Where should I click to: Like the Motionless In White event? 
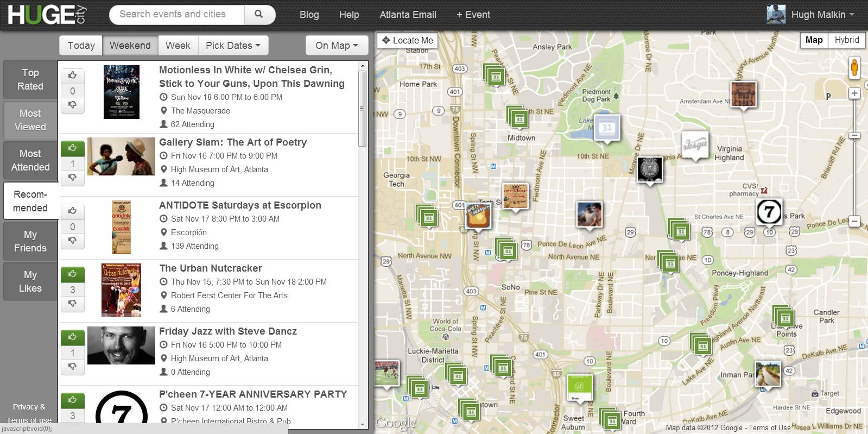click(x=73, y=76)
